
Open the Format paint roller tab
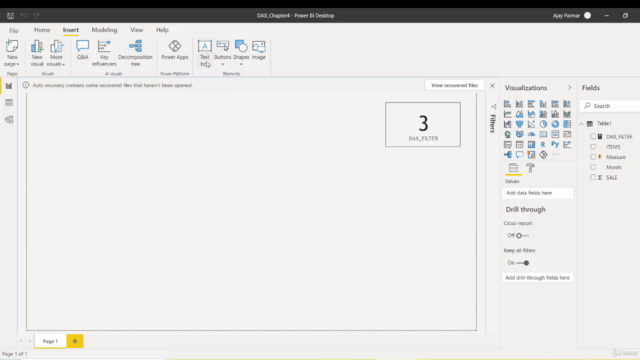[530, 168]
